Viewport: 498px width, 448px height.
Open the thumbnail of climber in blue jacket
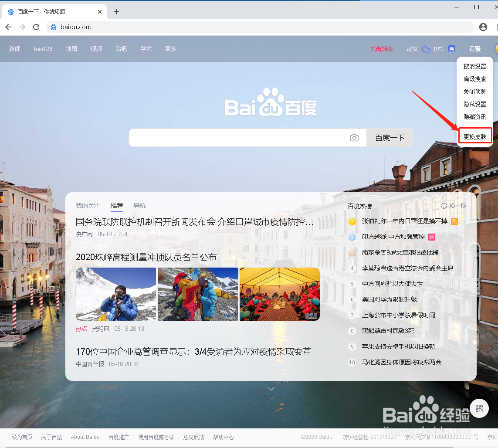coord(116,294)
